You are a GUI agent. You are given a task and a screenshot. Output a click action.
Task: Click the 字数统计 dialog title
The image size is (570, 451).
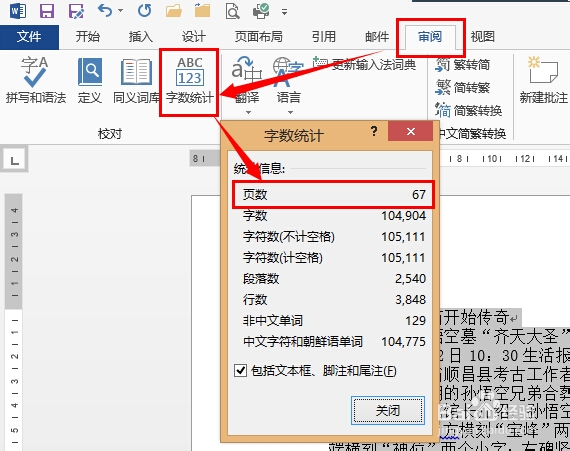click(294, 136)
